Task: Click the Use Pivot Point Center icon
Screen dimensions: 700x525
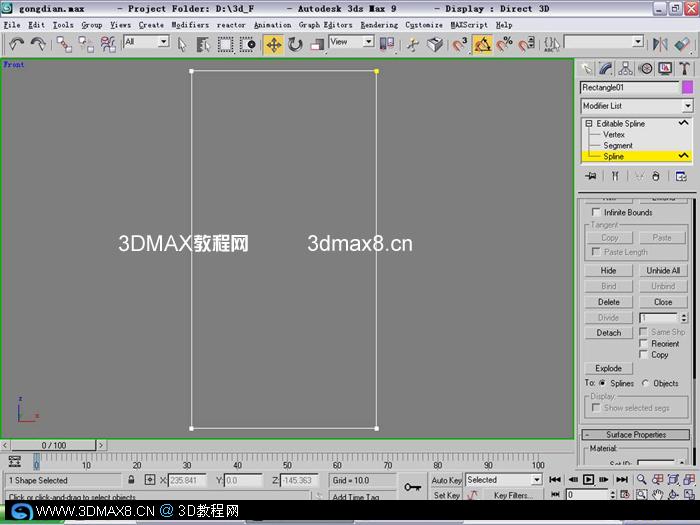Action: click(387, 44)
